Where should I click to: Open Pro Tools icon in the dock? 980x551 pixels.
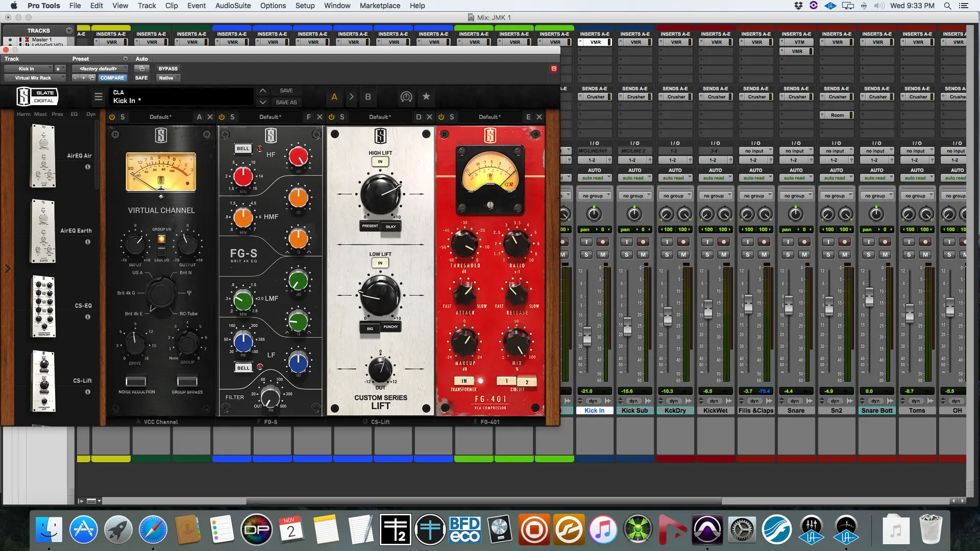pos(707,530)
